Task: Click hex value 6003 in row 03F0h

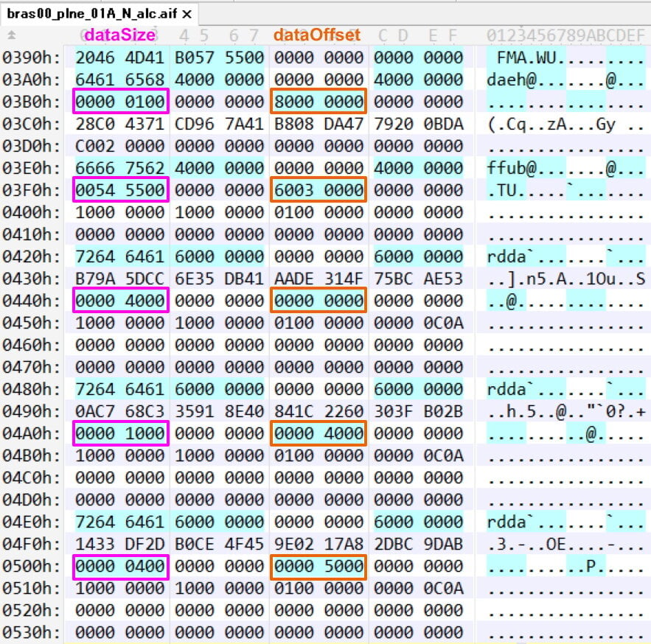Action: [x=294, y=190]
